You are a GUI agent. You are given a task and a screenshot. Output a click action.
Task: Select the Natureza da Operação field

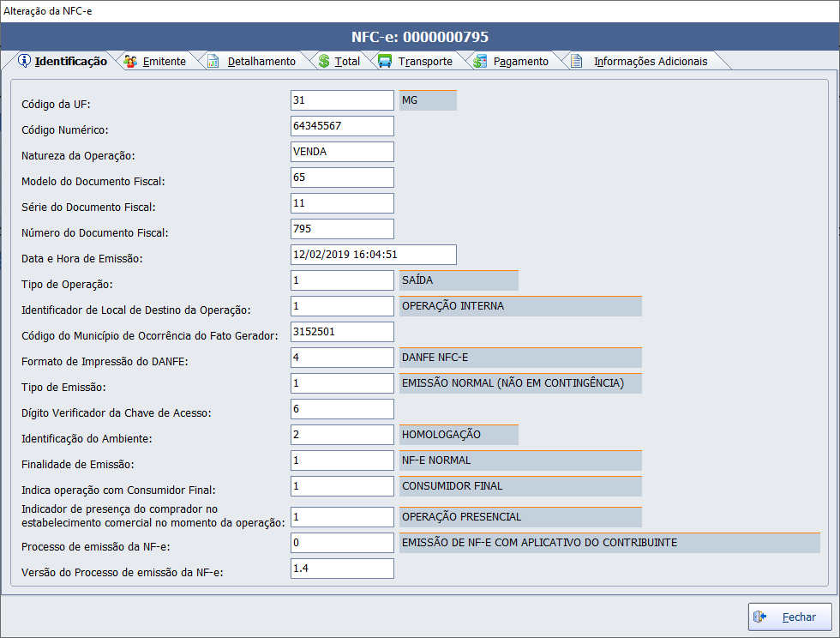342,152
